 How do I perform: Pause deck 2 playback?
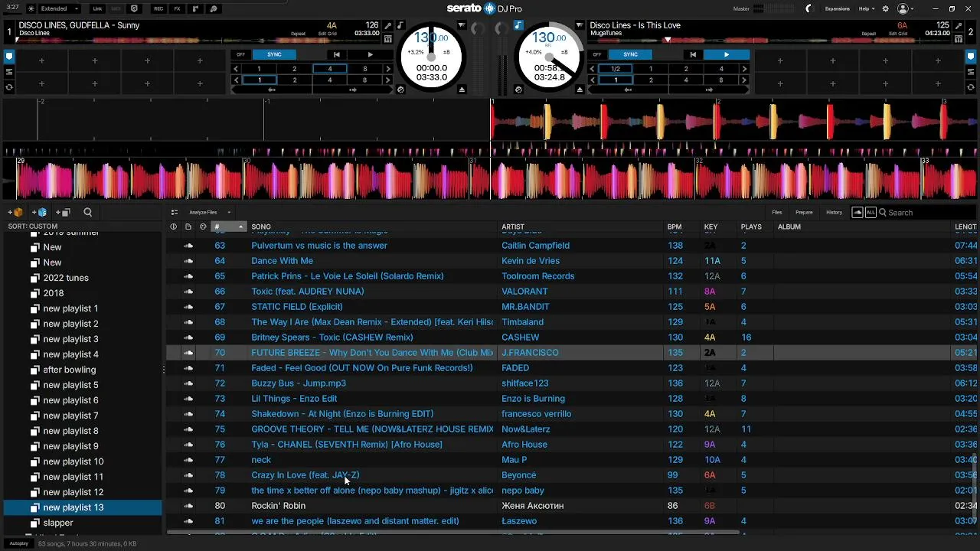[x=727, y=55]
